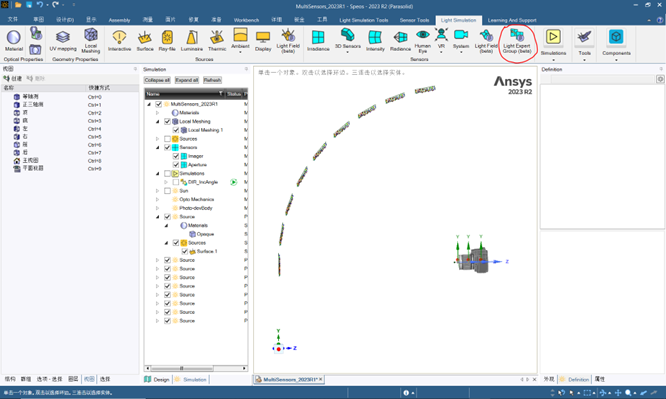Choose the Ray-file source icon
This screenshot has width=666, height=399.
point(167,41)
